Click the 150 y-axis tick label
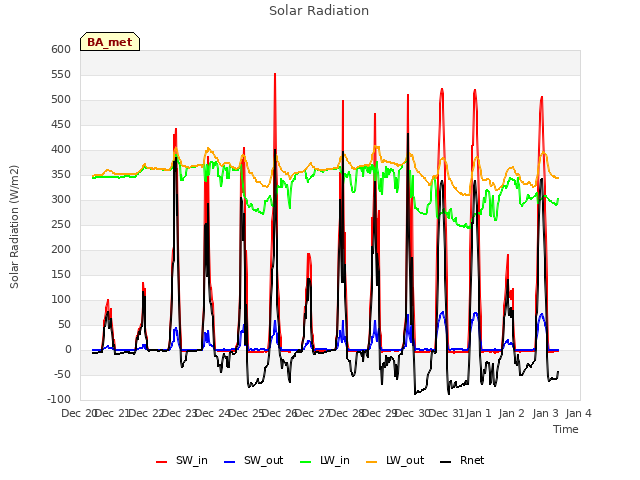The width and height of the screenshot is (640, 480). click(61, 274)
